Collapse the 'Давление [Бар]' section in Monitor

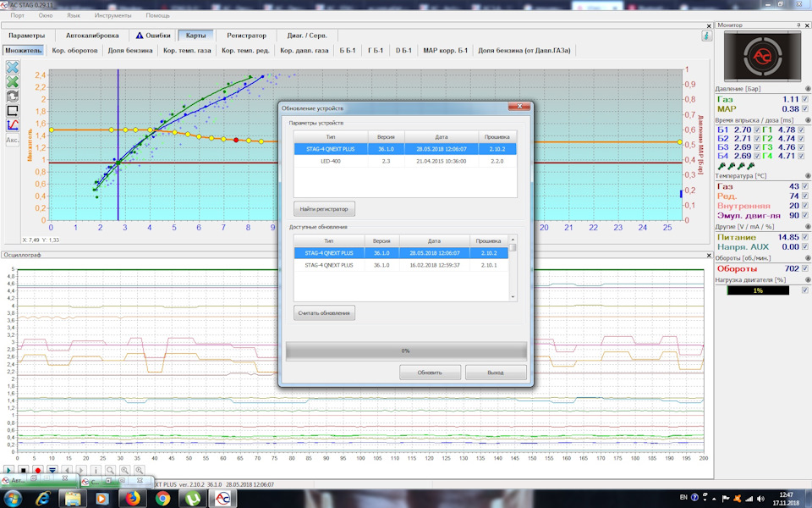click(808, 89)
